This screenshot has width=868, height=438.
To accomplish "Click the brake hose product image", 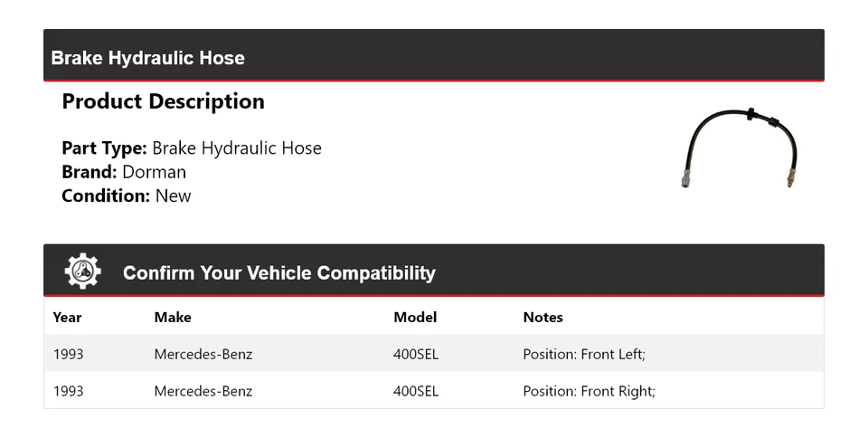I will point(740,148).
